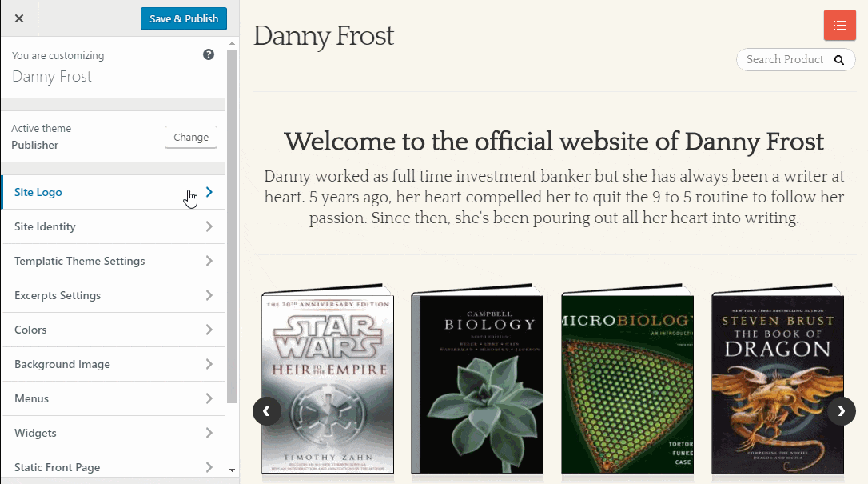This screenshot has height=484, width=868.
Task: Expand the Site Logo chevron
Action: point(209,192)
